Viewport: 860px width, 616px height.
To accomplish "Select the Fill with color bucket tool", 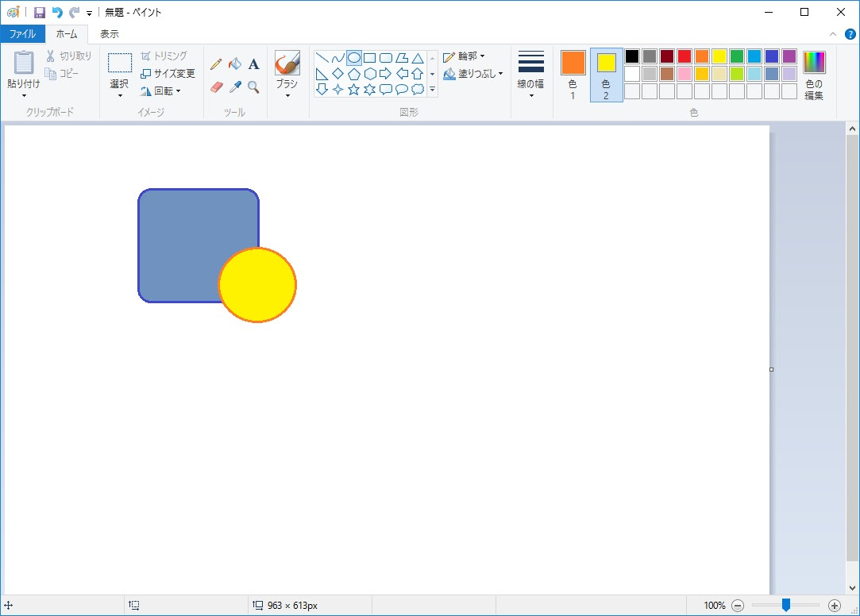I will [x=235, y=64].
